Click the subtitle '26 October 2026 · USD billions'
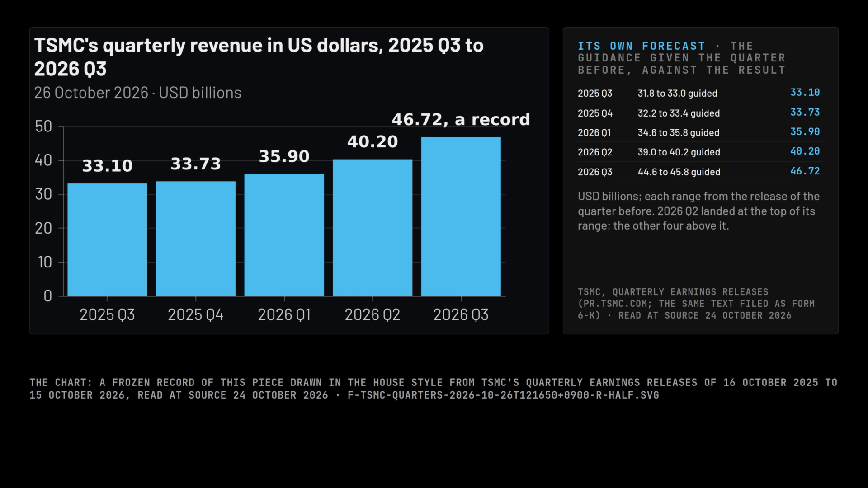 (137, 93)
